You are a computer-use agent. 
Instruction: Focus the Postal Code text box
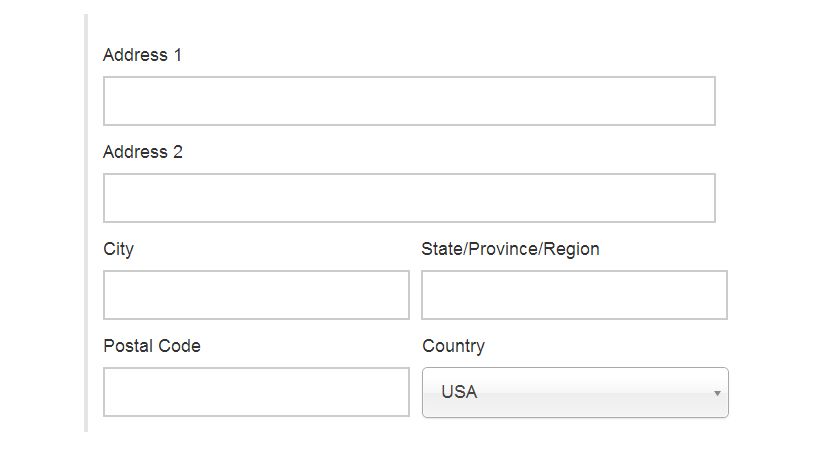256,392
